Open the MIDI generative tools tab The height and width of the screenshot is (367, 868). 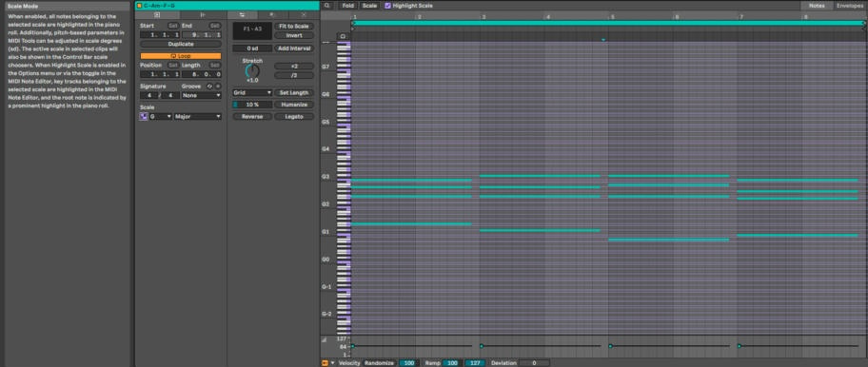click(x=304, y=15)
